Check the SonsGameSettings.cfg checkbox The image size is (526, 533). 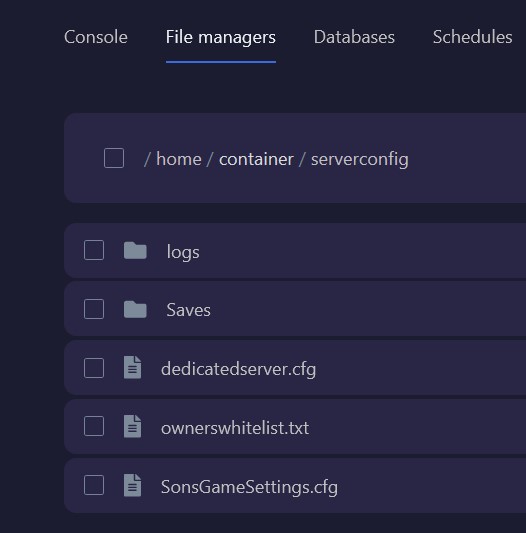tap(94, 485)
